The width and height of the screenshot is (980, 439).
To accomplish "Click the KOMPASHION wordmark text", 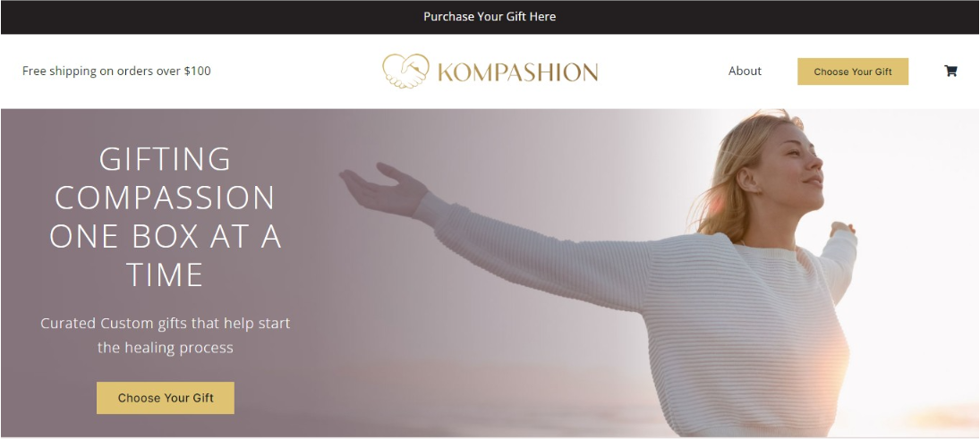I will click(x=517, y=72).
